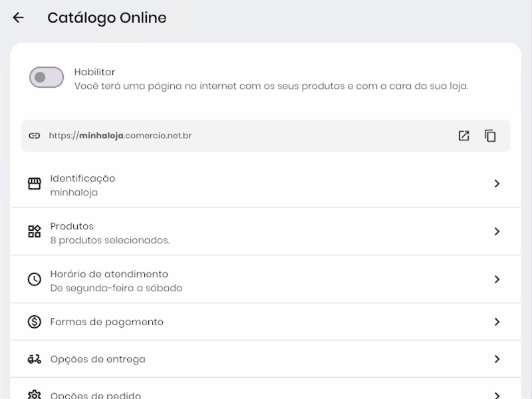Click the dollar icon beside Formas de pagamento
Screen dimensions: 532x399
tap(33, 321)
